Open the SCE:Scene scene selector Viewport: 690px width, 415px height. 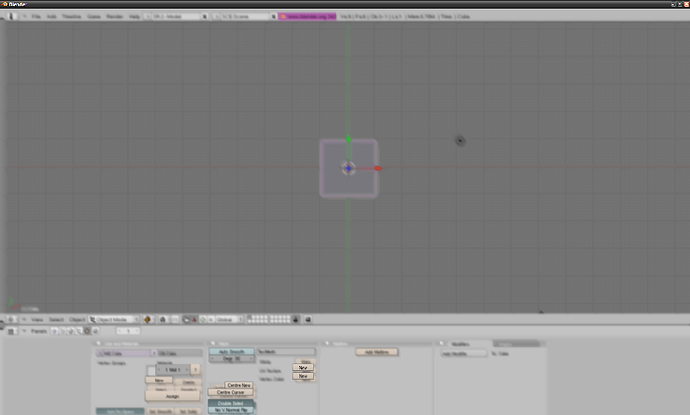click(241, 16)
